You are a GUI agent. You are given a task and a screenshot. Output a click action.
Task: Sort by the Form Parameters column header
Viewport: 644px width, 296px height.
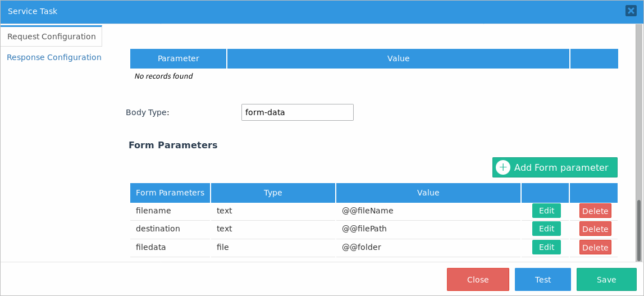(x=170, y=193)
